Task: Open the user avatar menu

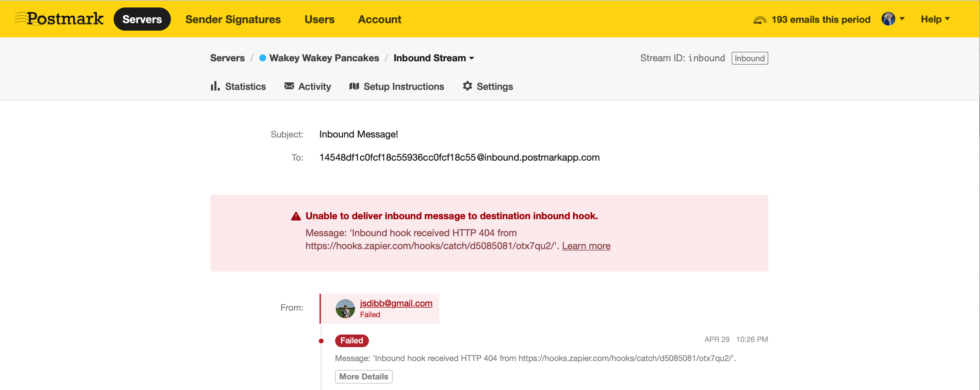Action: [x=893, y=19]
